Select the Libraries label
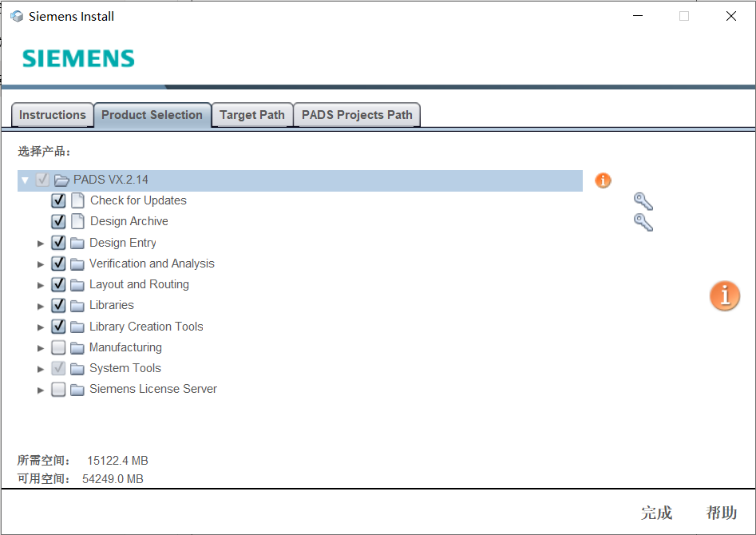The image size is (756, 535). pyautogui.click(x=112, y=305)
